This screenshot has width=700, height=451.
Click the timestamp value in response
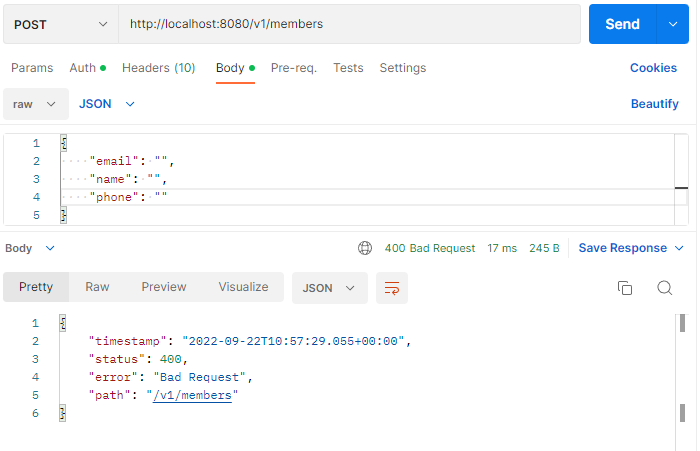point(293,341)
